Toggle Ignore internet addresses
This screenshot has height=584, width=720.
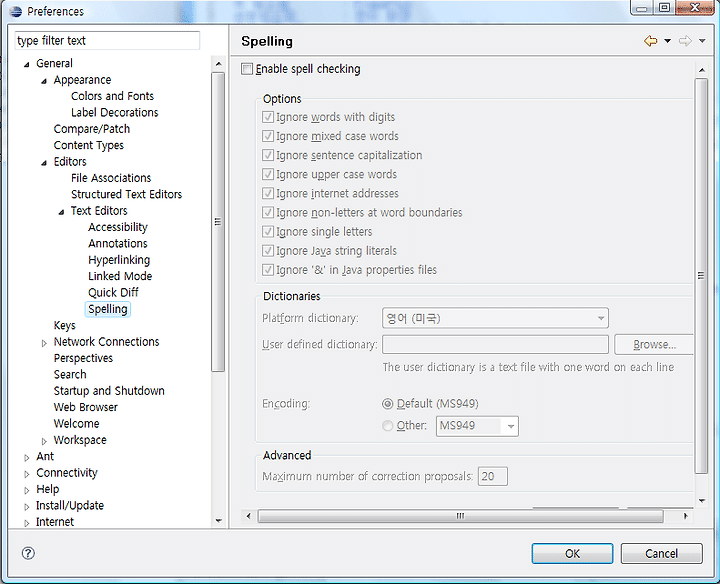268,193
